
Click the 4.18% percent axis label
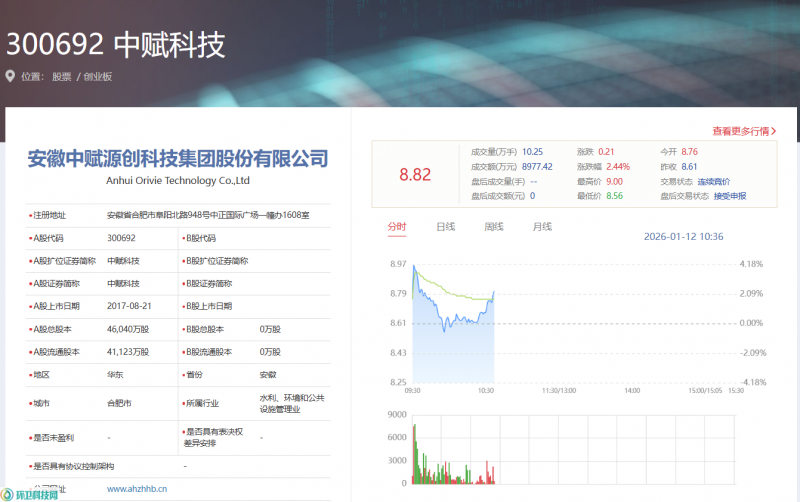pos(751,264)
